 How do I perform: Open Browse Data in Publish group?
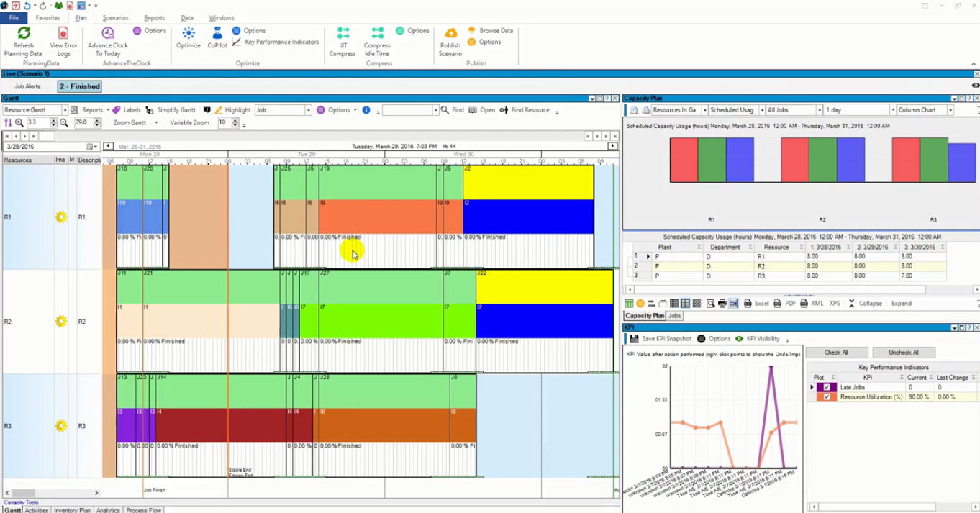coord(491,31)
